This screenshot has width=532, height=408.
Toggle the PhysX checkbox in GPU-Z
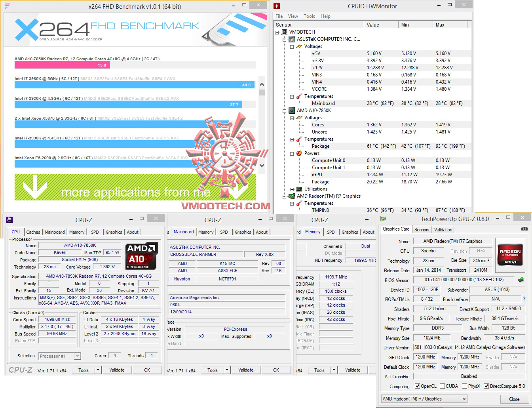[465, 386]
